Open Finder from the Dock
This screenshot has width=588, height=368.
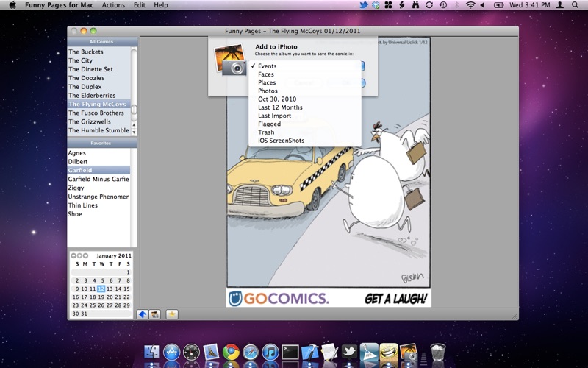[152, 353]
